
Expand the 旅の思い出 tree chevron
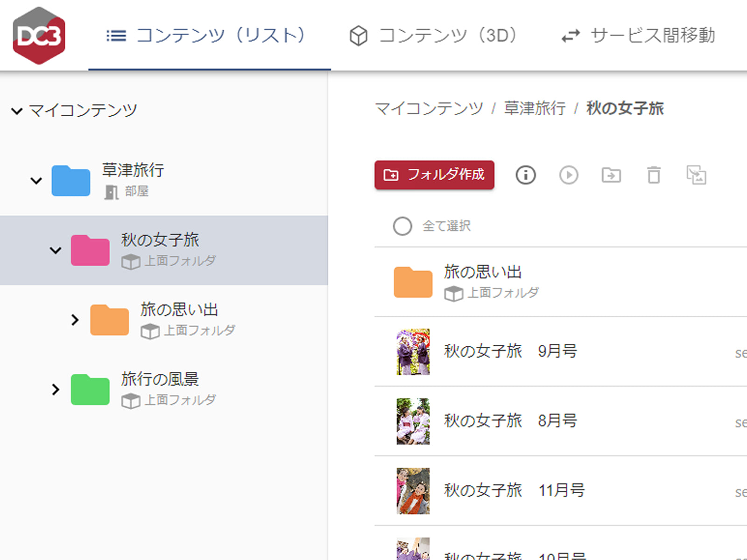tap(75, 320)
